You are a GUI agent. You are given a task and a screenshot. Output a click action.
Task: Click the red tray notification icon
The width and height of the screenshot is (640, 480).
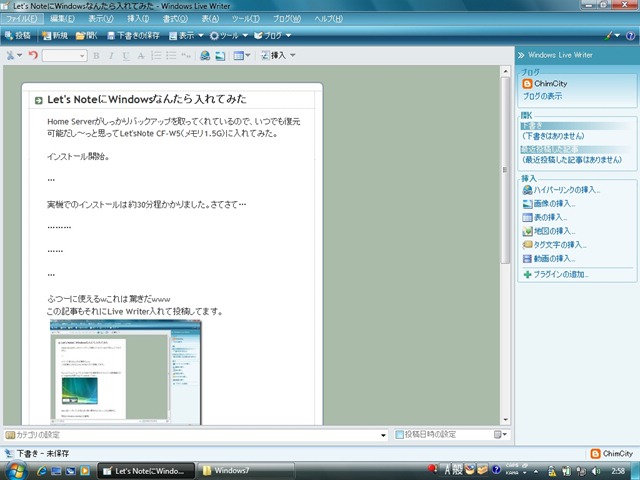[x=432, y=468]
